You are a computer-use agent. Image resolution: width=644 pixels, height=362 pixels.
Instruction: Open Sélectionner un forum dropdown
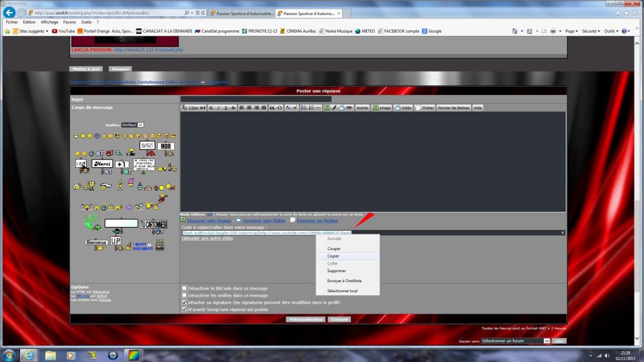[516, 341]
